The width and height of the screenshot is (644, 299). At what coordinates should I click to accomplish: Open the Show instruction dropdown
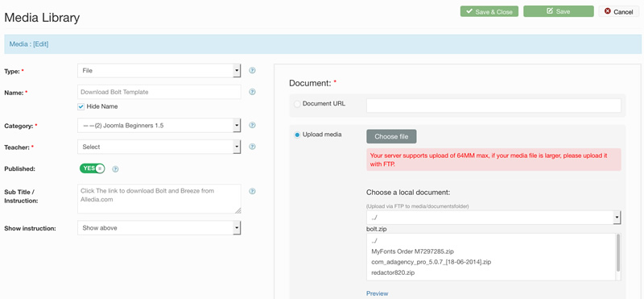tap(159, 228)
